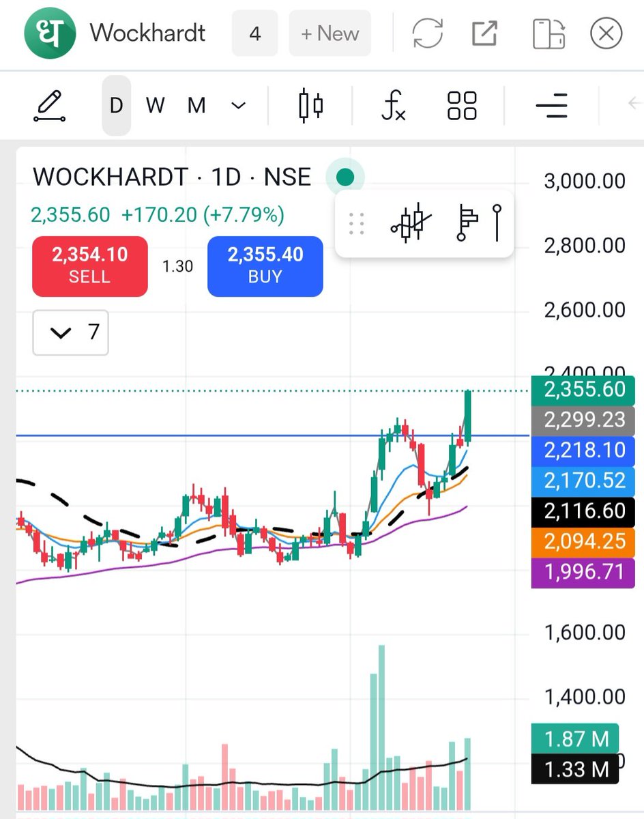Viewport: 644px width, 819px height.
Task: Click the black 2,116.60 average label
Action: [583, 511]
